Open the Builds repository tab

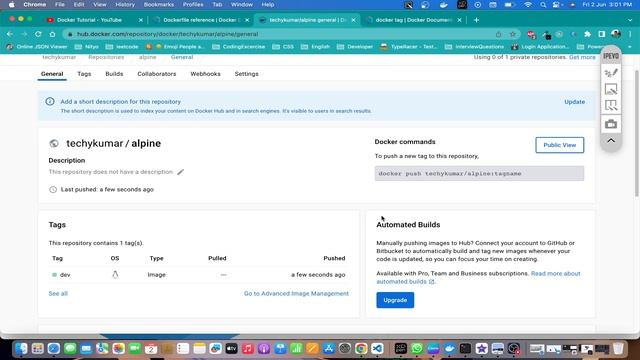pyautogui.click(x=114, y=74)
